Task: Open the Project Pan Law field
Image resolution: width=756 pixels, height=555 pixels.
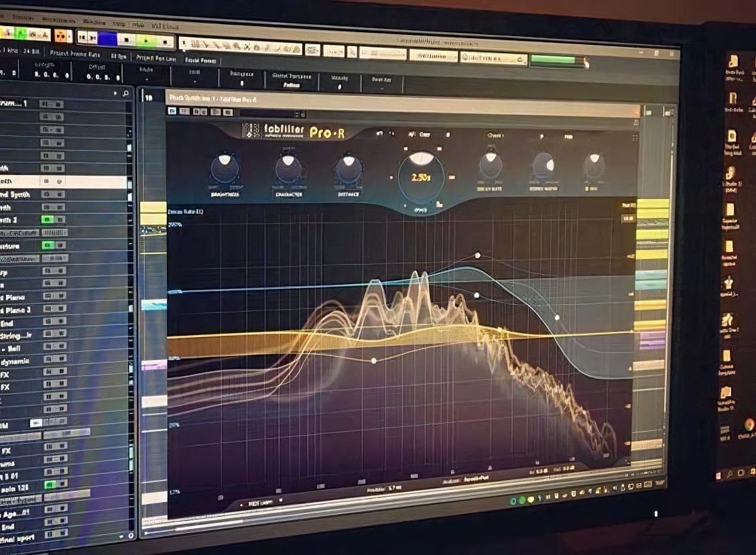Action: (155, 58)
